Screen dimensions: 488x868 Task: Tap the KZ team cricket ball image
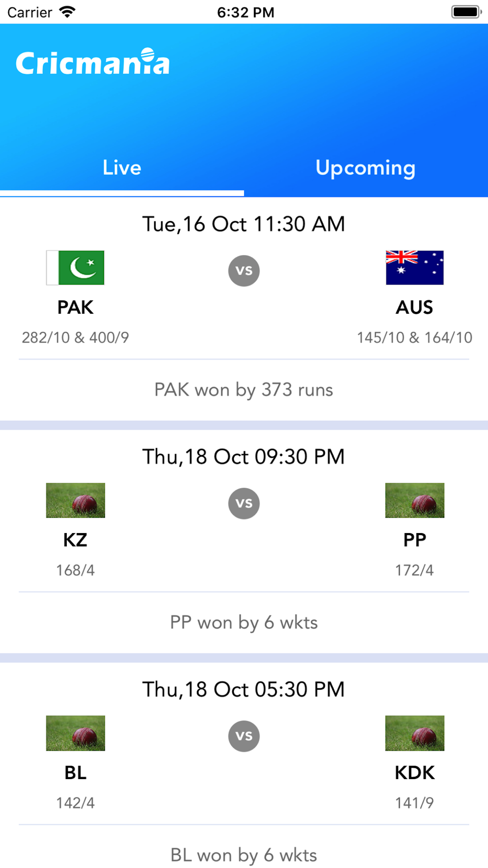pos(75,500)
